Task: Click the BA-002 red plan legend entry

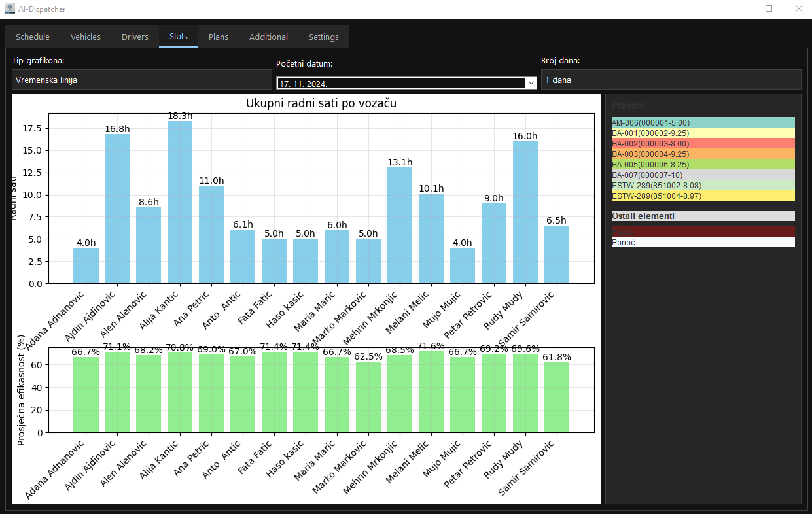Action: pos(703,143)
